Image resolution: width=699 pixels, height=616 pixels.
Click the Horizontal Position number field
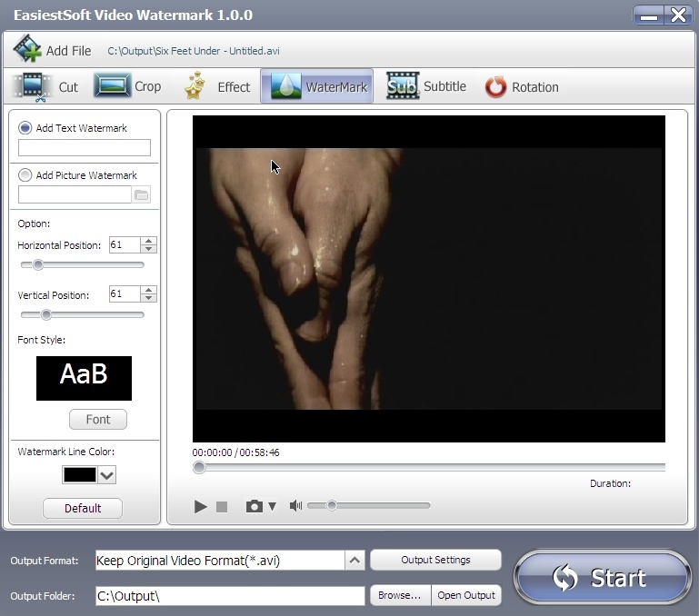pyautogui.click(x=125, y=244)
